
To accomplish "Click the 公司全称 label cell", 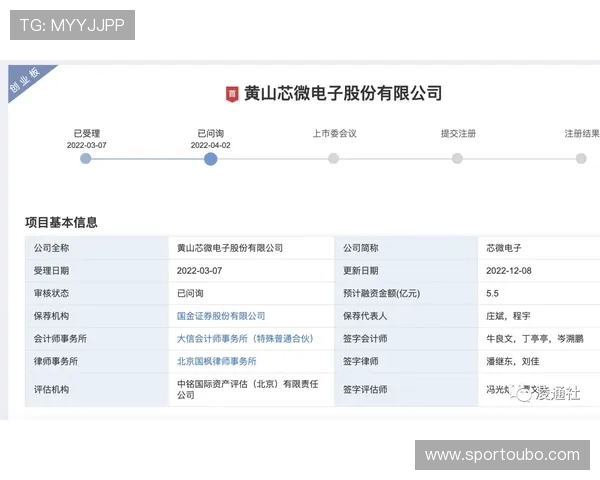I will tap(97, 248).
